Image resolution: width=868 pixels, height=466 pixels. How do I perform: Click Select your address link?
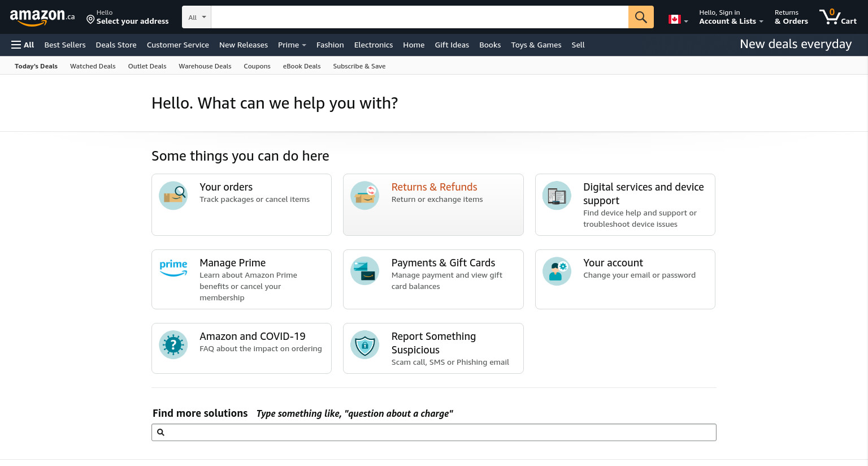[132, 21]
